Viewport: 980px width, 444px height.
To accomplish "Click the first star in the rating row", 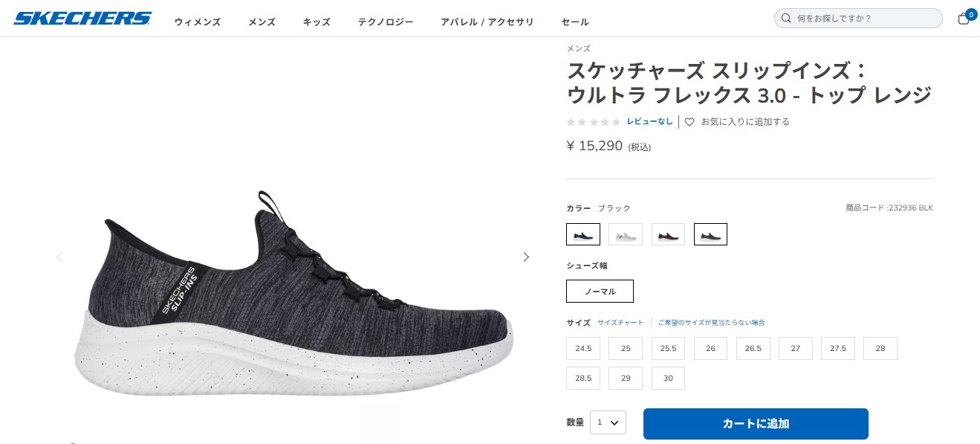I will (x=570, y=121).
